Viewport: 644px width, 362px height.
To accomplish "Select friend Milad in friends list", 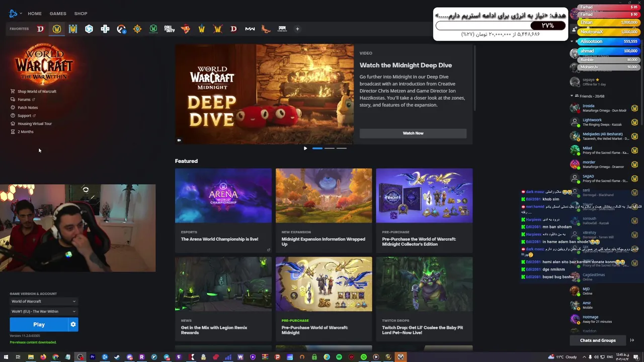I will pos(604,150).
